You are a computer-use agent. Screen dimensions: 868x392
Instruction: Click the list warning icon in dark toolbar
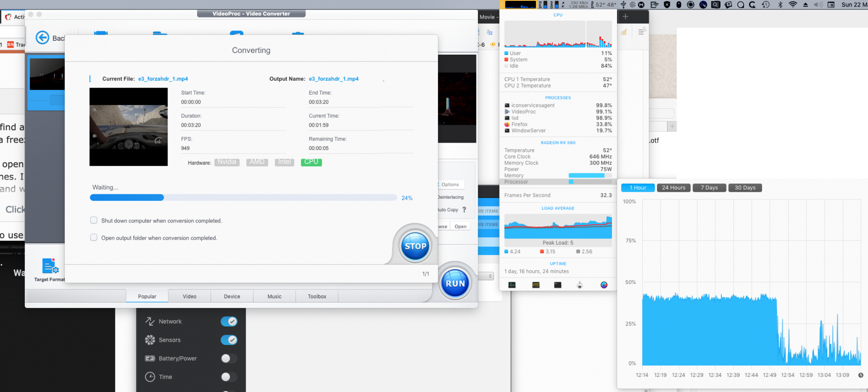point(641,31)
